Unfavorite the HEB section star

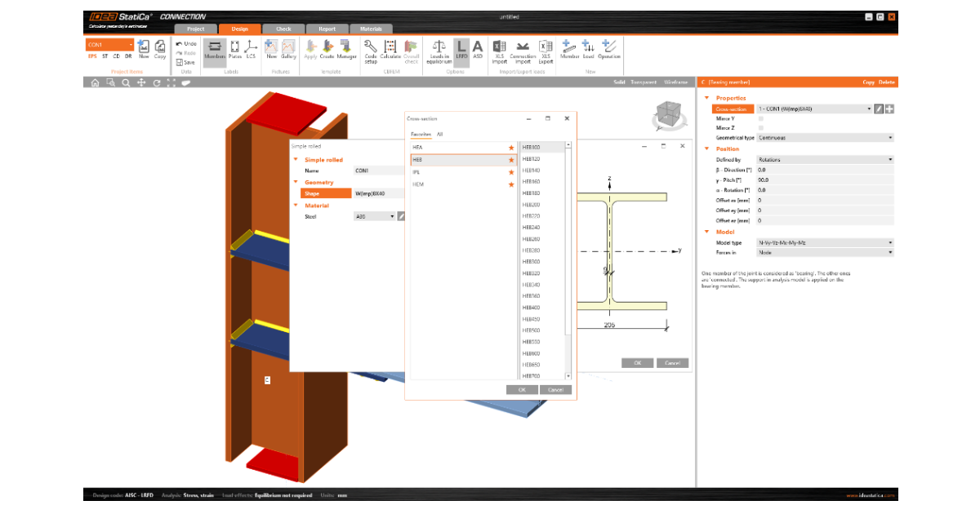click(511, 160)
